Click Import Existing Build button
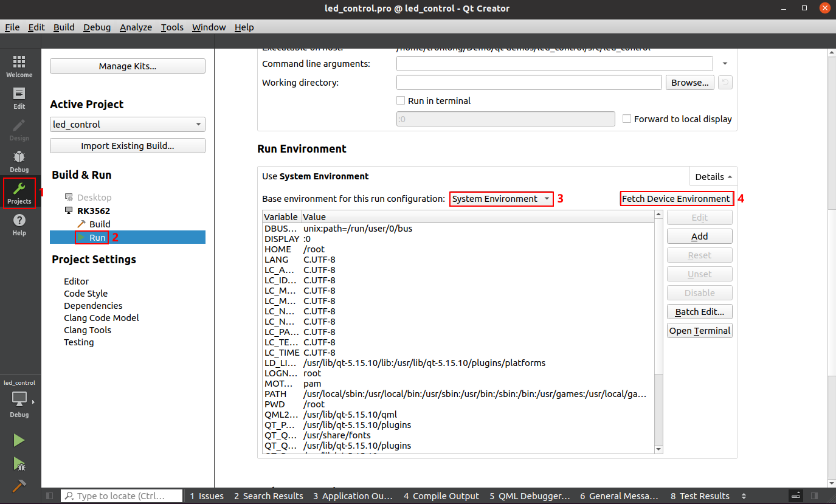 (128, 146)
